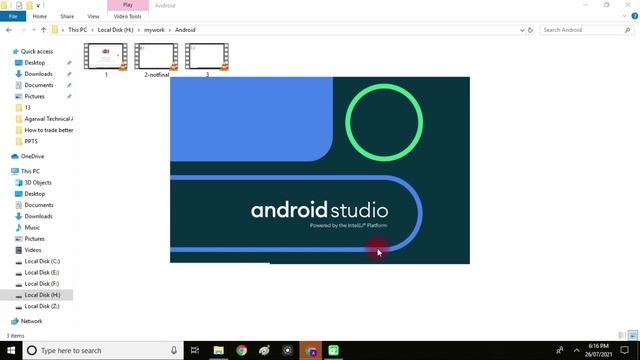Expand the address bar history dropdown
The height and width of the screenshot is (360, 640).
point(522,30)
